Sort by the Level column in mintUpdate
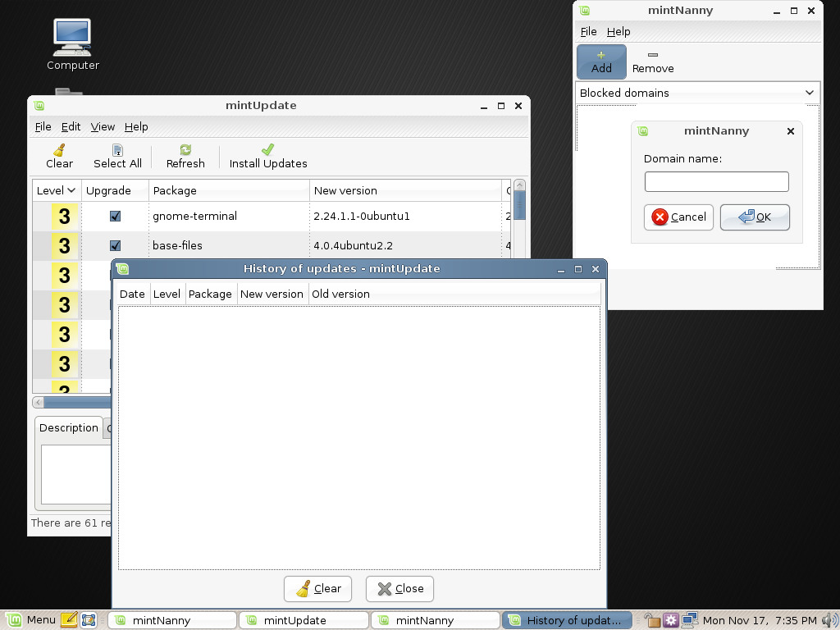Screen dimensions: 840x630 57,190
